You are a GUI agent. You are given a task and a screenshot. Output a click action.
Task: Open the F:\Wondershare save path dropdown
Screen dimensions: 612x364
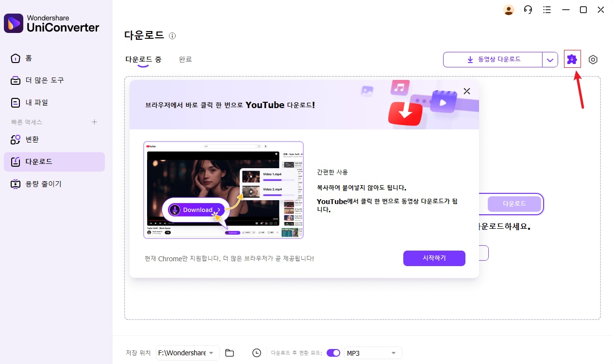point(187,353)
